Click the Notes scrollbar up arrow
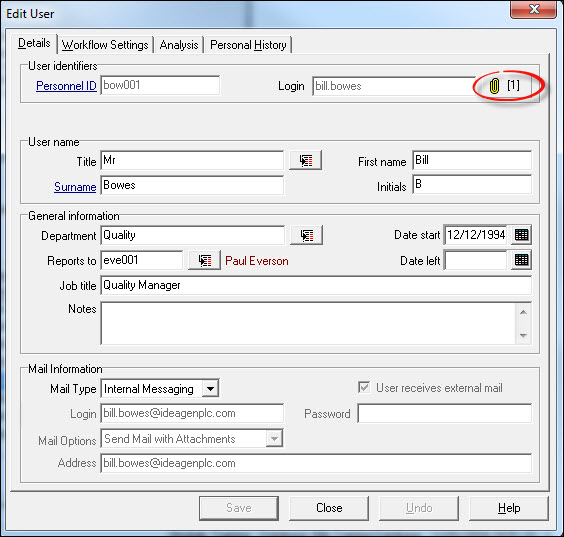Image resolution: width=564 pixels, height=537 pixels. click(x=523, y=312)
